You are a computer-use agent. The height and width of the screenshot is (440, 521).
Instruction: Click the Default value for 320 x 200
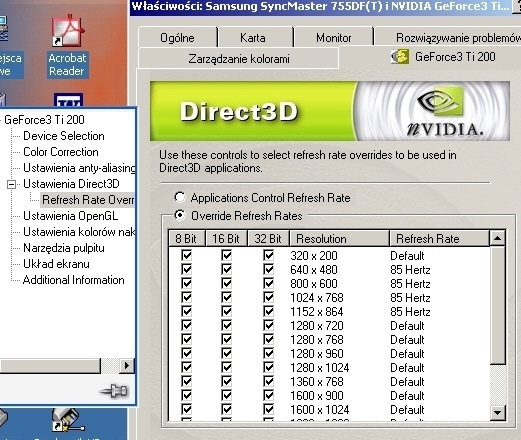click(407, 255)
